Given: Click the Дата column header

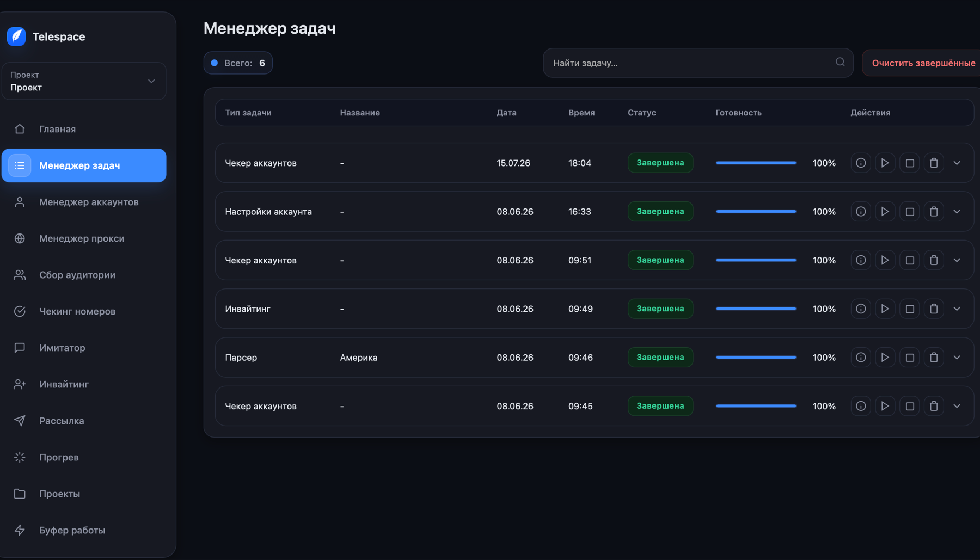Looking at the screenshot, I should (506, 113).
